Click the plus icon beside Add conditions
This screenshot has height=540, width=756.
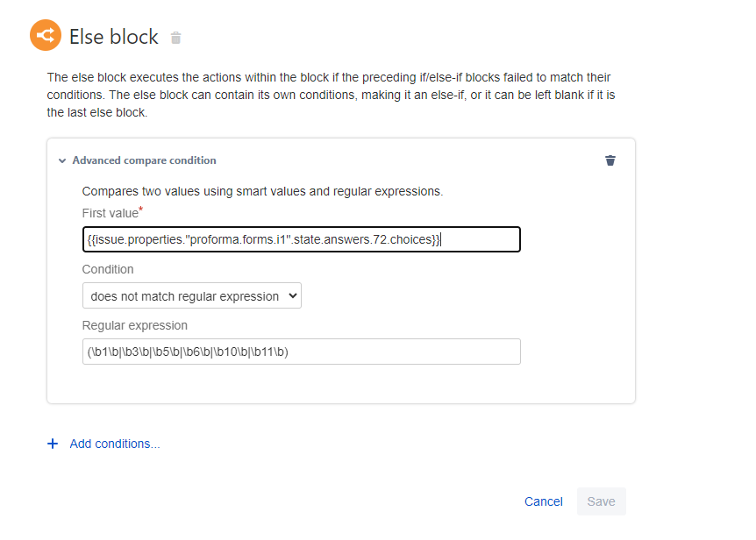tap(52, 444)
